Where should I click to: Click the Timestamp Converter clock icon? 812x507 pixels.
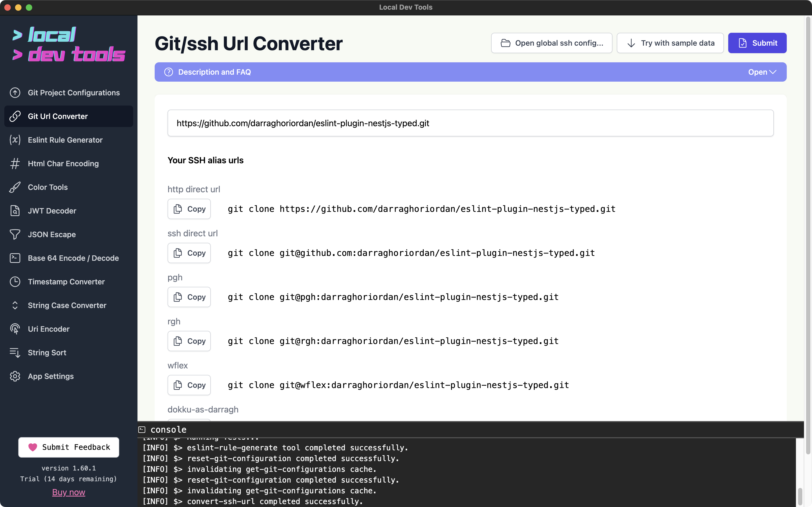click(x=15, y=282)
